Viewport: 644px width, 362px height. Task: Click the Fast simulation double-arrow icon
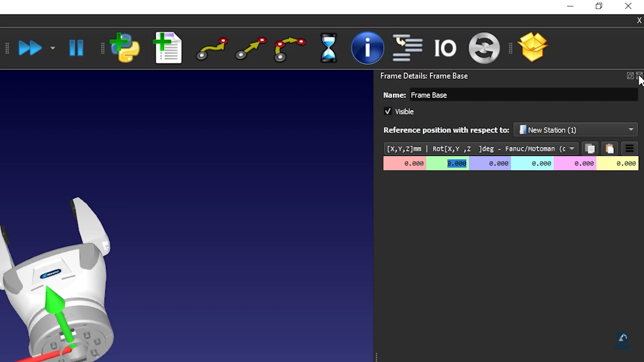click(x=30, y=48)
